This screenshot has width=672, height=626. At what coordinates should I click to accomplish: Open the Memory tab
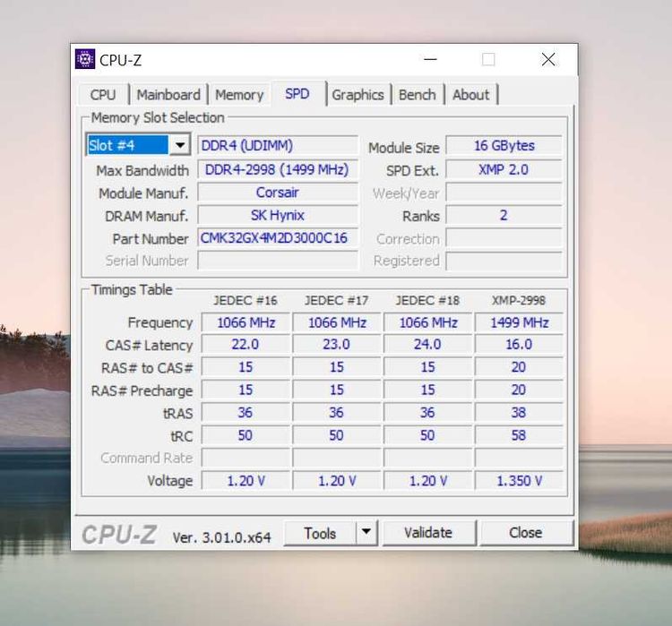click(x=239, y=95)
